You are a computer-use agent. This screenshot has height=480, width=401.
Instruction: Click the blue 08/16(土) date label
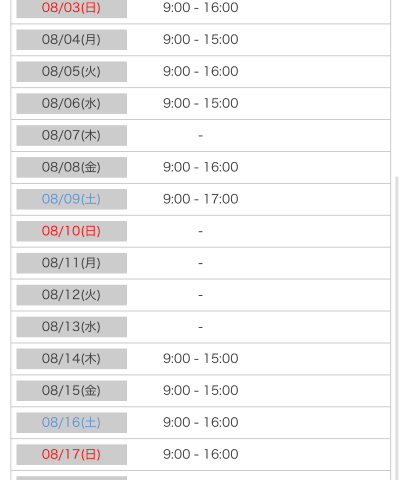(71, 423)
